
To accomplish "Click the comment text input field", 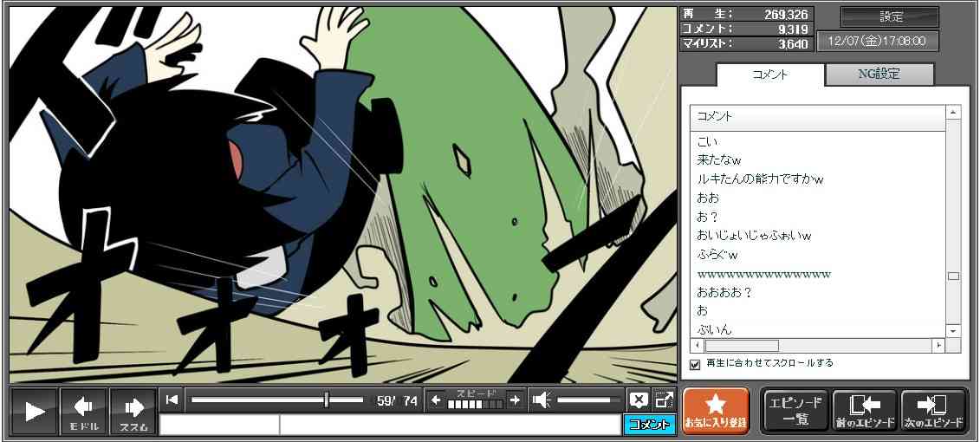I will pos(449,425).
